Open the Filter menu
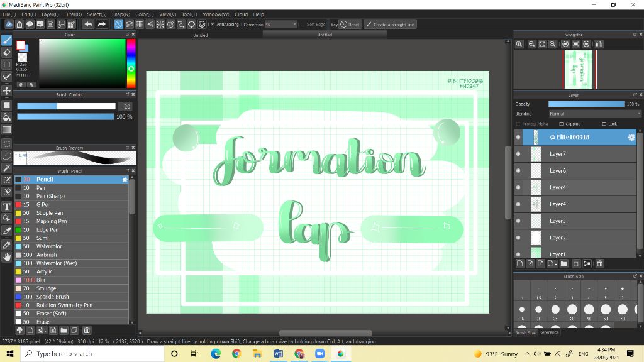This screenshot has width=644, height=362. 73,14
